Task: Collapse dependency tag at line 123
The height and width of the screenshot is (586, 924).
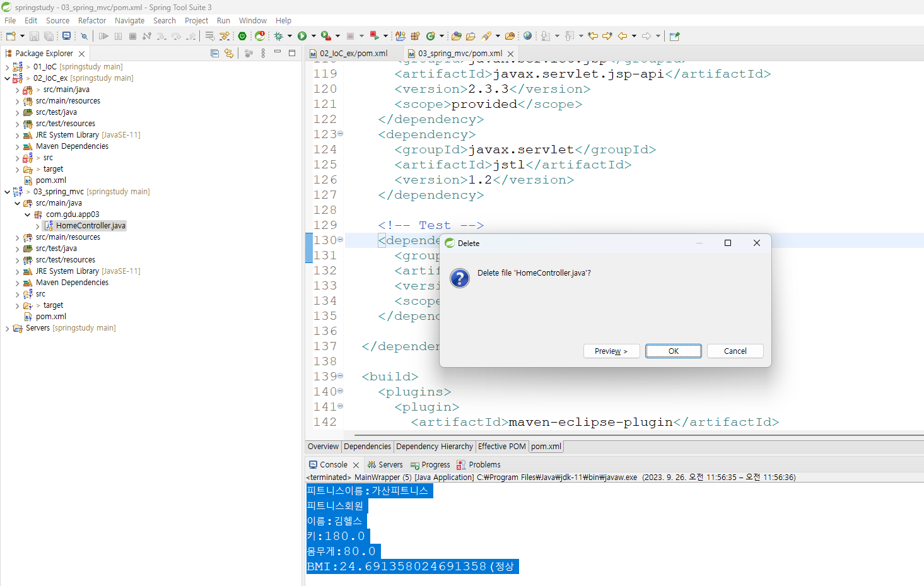Action: (x=341, y=134)
